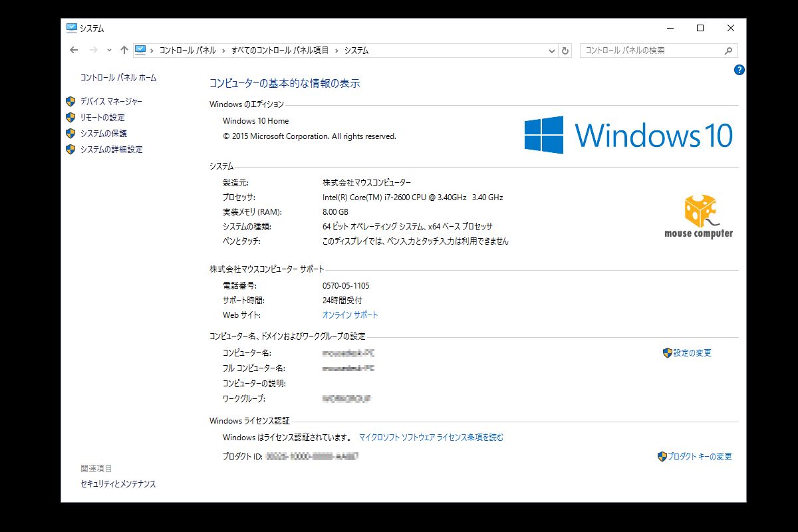Click 24時間受付 support hours text
The image size is (798, 532).
pyautogui.click(x=342, y=301)
